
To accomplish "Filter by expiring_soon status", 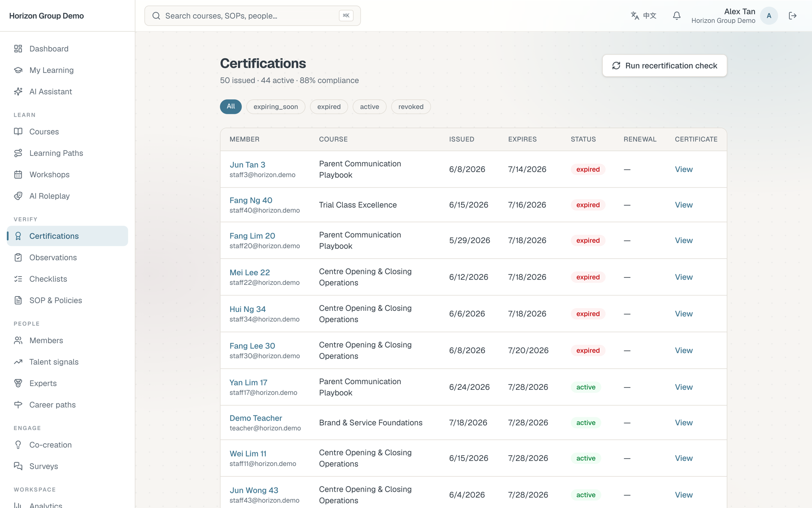I will pos(276,107).
